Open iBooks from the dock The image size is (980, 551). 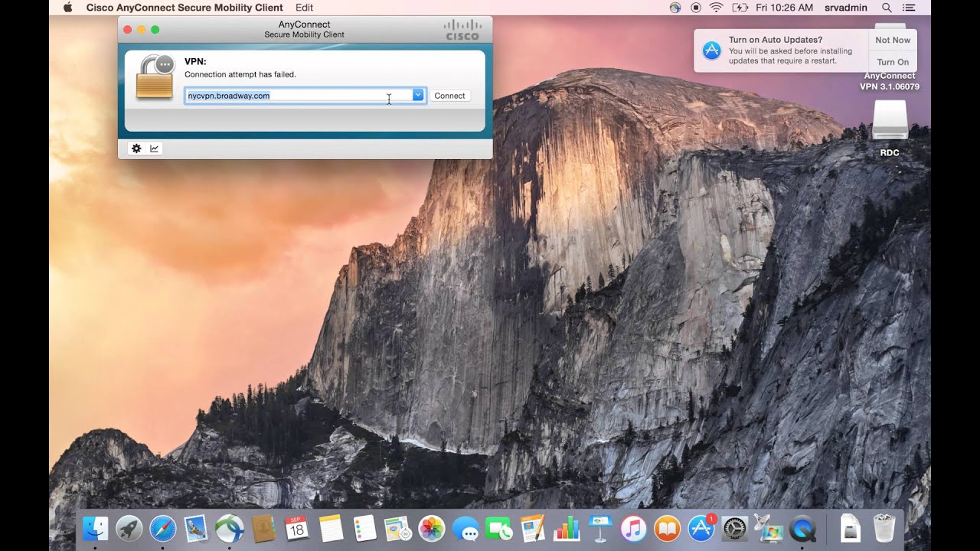[667, 528]
